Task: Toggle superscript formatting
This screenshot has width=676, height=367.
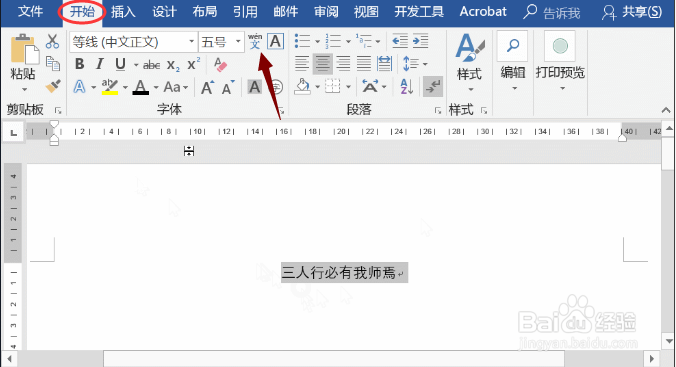Action: click(194, 64)
